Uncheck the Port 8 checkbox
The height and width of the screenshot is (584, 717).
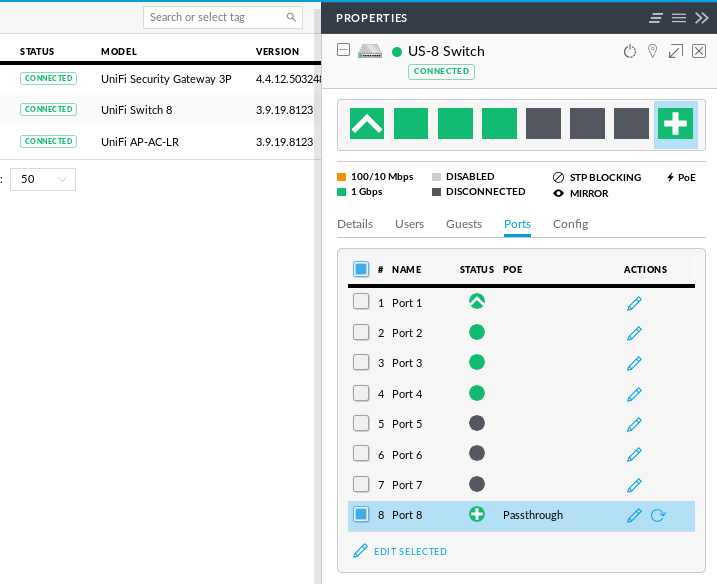click(x=361, y=515)
